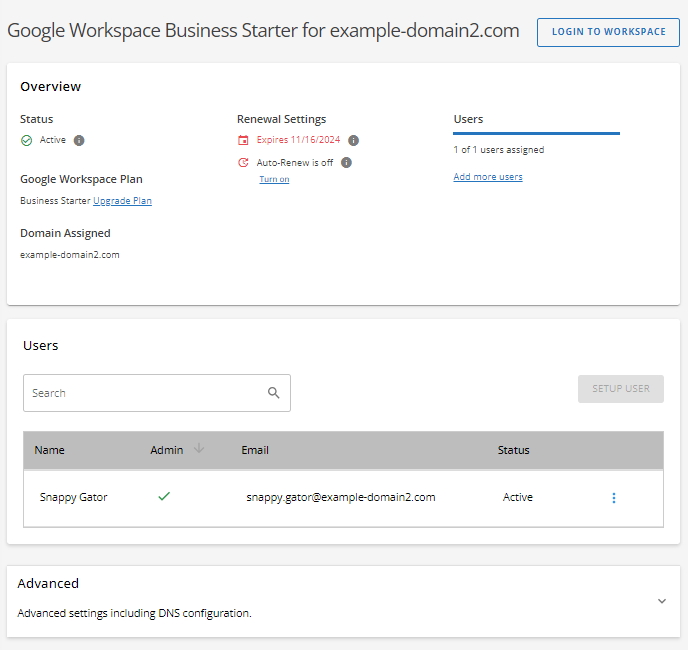This screenshot has width=688, height=650.
Task: Click Turn on for auto-renew
Action: [274, 179]
